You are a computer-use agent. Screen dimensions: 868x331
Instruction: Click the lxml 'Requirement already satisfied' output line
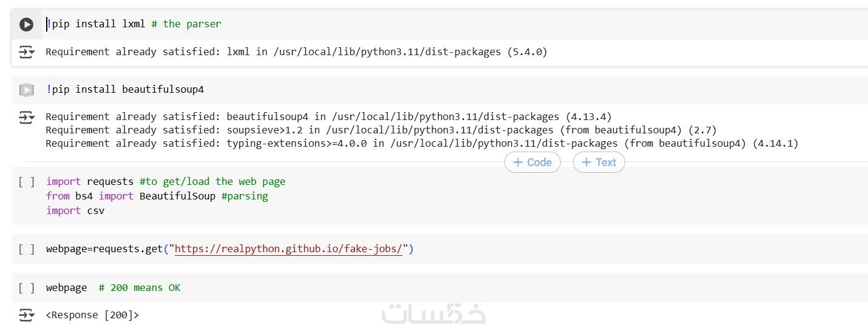point(296,52)
